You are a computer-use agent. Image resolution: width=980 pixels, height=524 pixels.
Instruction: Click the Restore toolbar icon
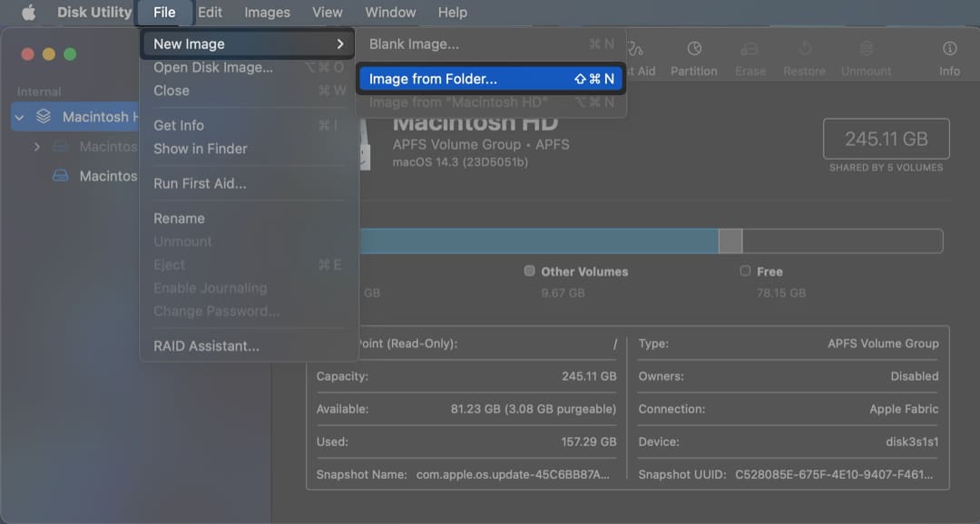click(x=805, y=49)
